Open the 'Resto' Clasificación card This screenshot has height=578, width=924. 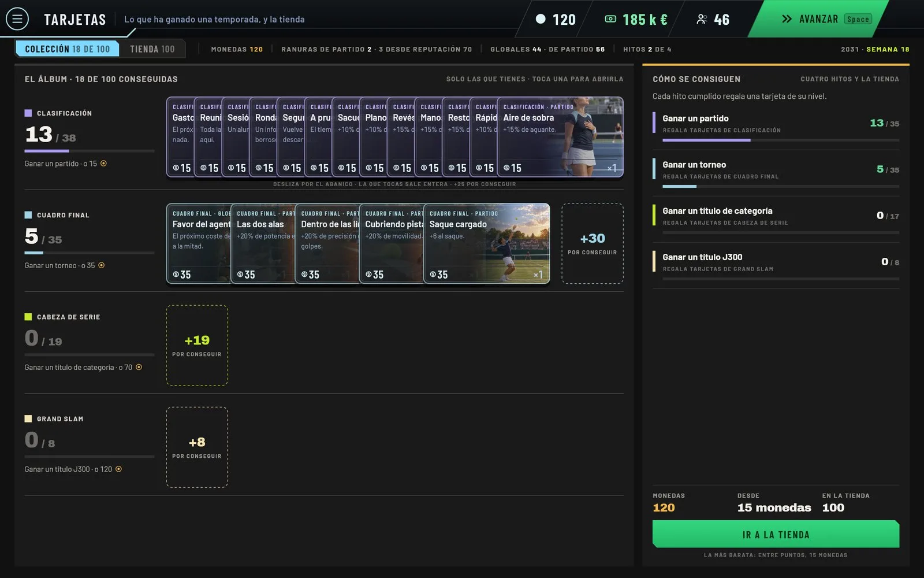point(456,137)
